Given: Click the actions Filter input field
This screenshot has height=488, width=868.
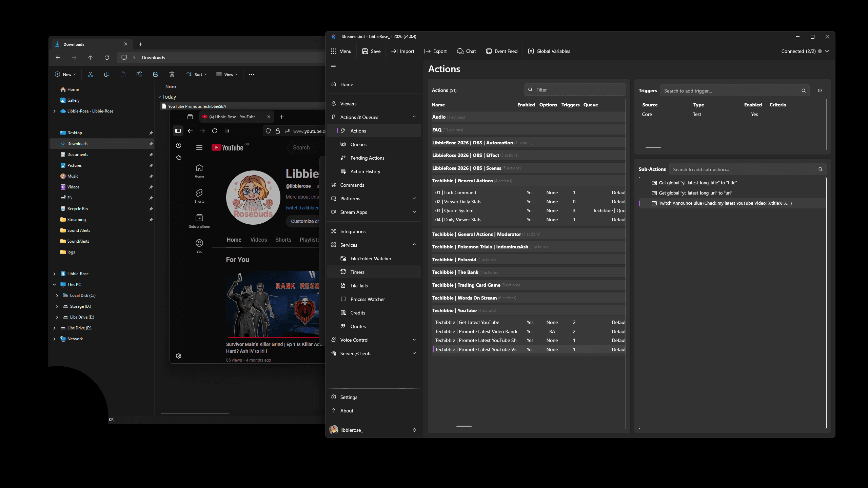Looking at the screenshot, I should (575, 90).
